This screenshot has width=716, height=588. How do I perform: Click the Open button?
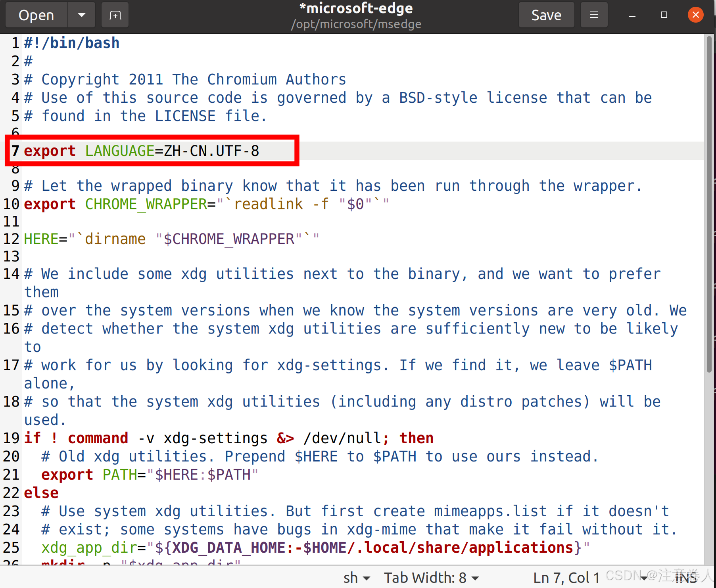pos(36,15)
